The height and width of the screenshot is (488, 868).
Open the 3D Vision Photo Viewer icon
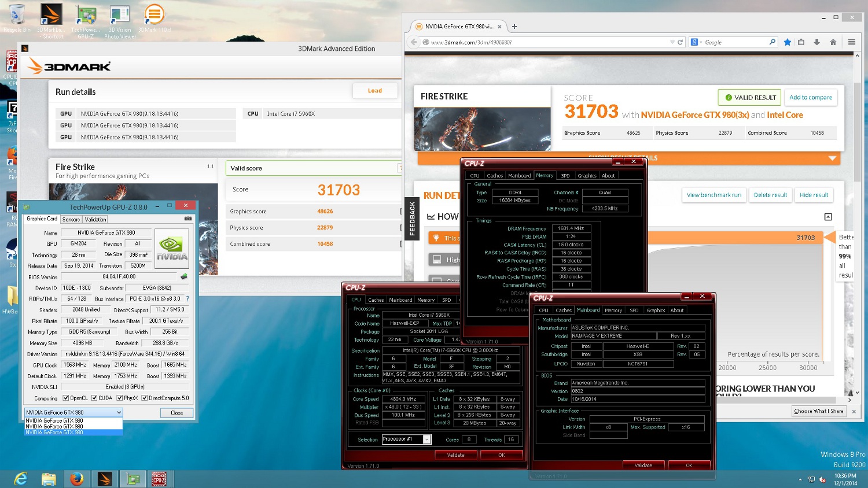[120, 20]
